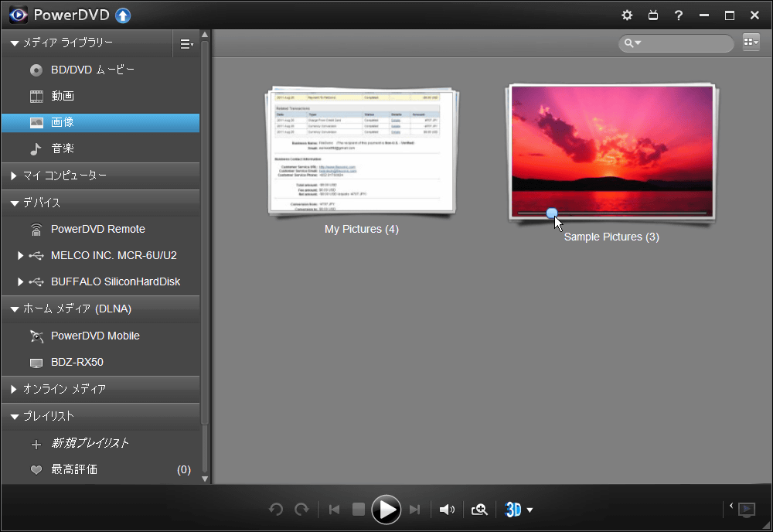773x532 pixels.
Task: Select 音楽 in the media library
Action: click(63, 148)
